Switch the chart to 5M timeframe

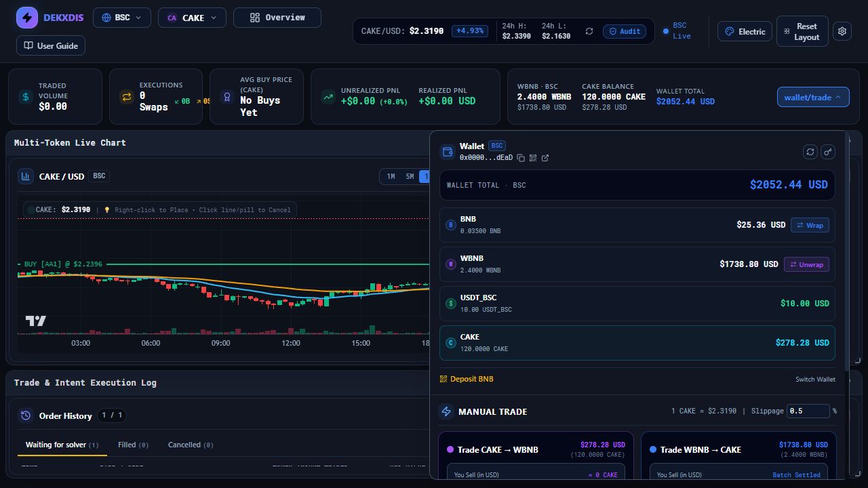pyautogui.click(x=410, y=176)
